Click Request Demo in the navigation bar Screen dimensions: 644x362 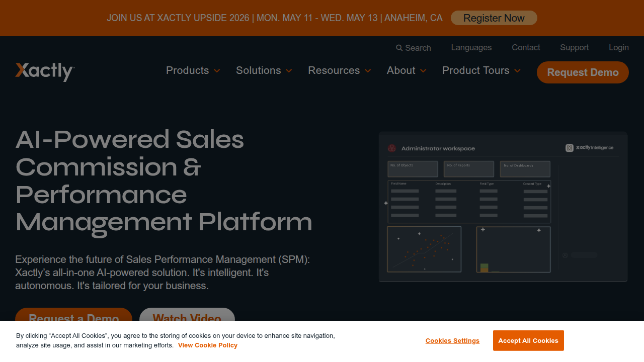point(582,72)
